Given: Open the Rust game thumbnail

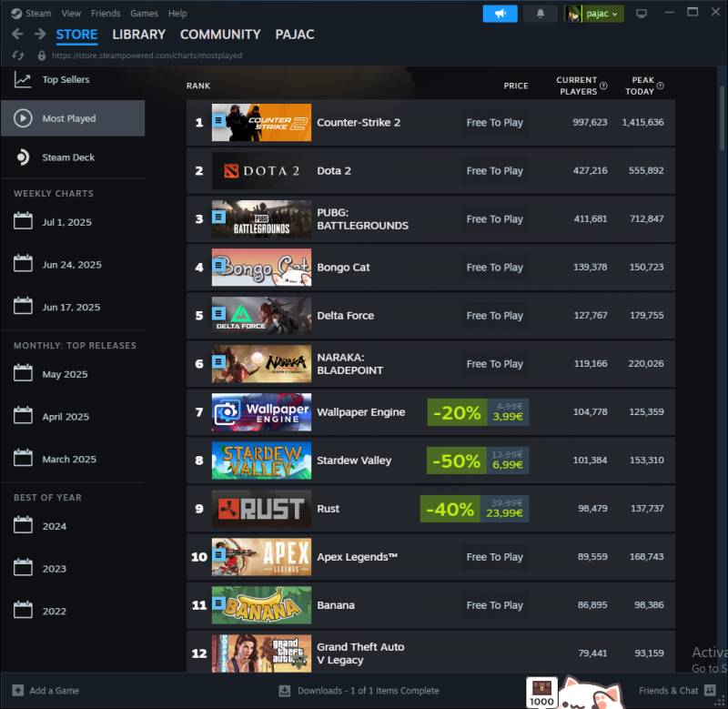Looking at the screenshot, I should click(261, 509).
